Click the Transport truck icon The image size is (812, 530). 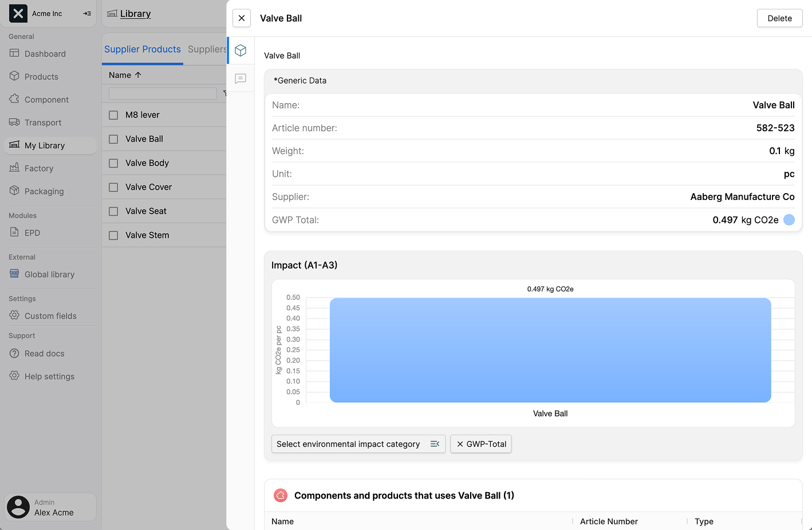(x=14, y=122)
